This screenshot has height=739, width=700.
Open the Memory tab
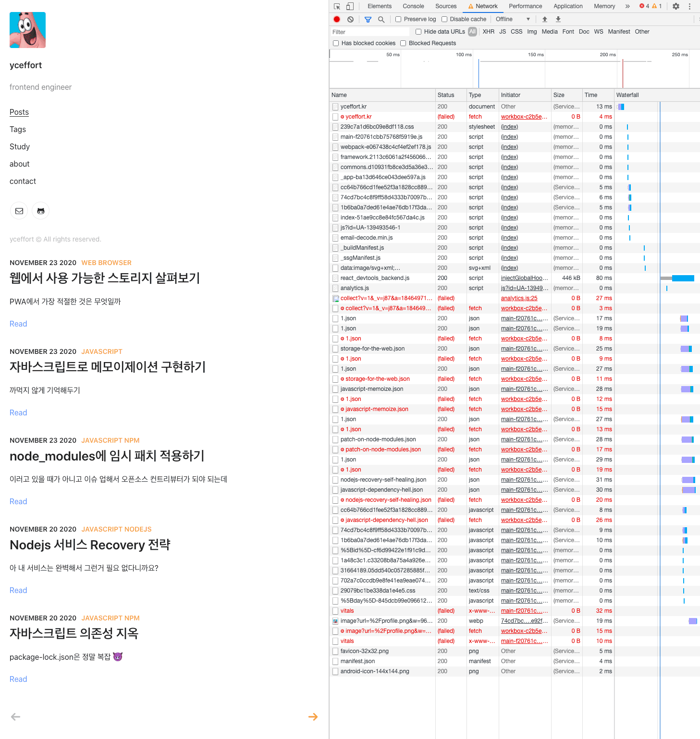pyautogui.click(x=604, y=6)
